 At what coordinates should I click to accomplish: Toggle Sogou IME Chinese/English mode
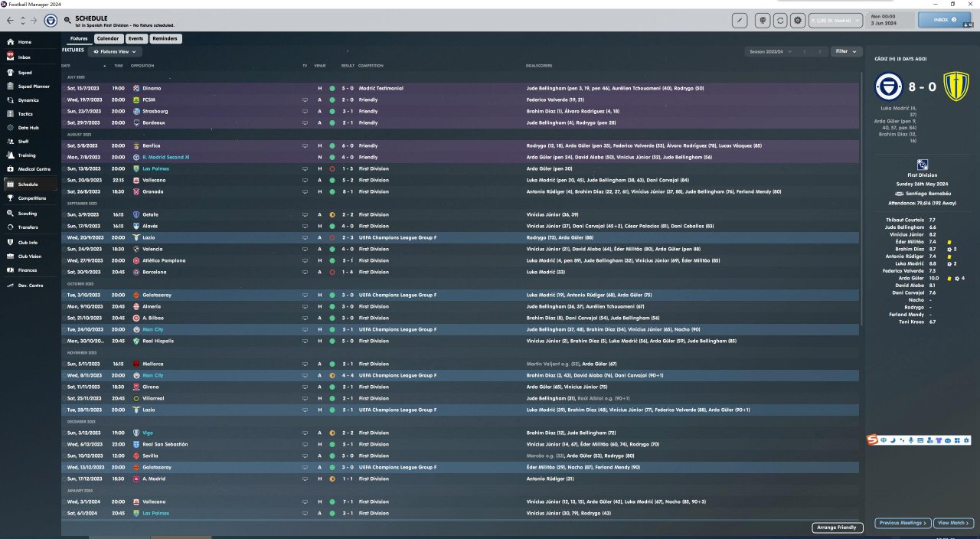click(884, 440)
